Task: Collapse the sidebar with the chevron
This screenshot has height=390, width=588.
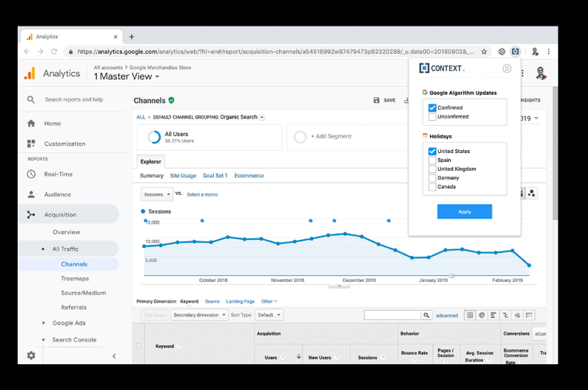Action: 114,356
